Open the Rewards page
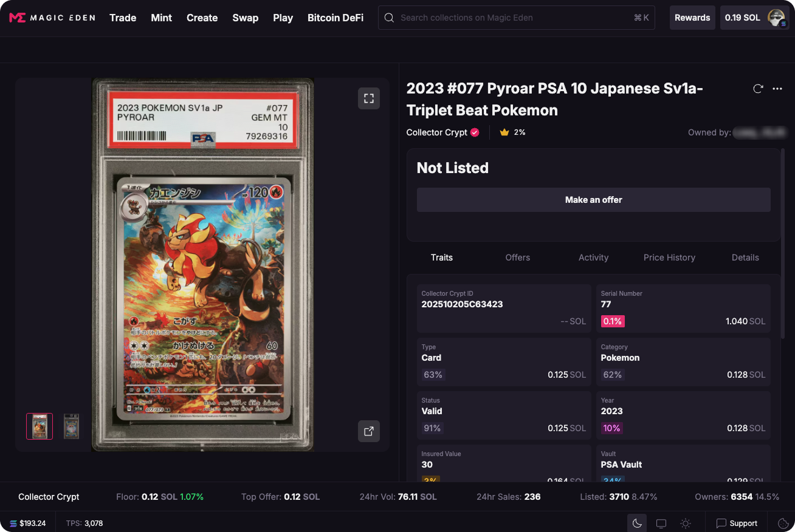 click(692, 18)
